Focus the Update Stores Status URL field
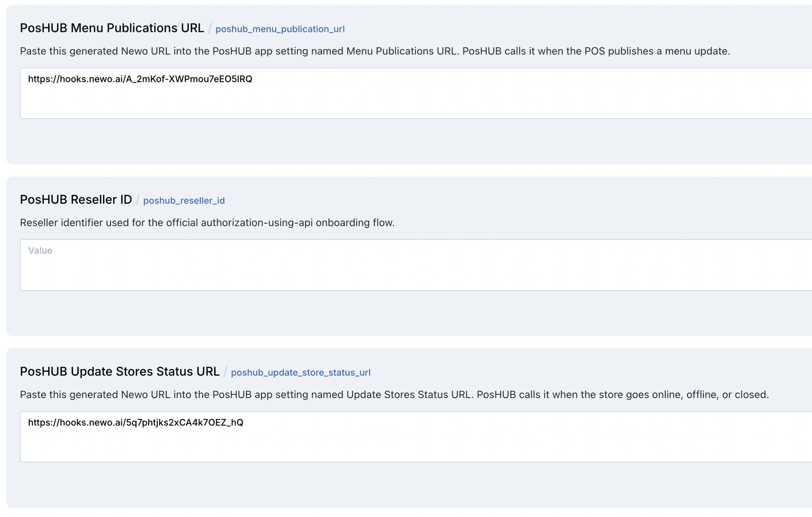The height and width of the screenshot is (517, 812). (416, 437)
